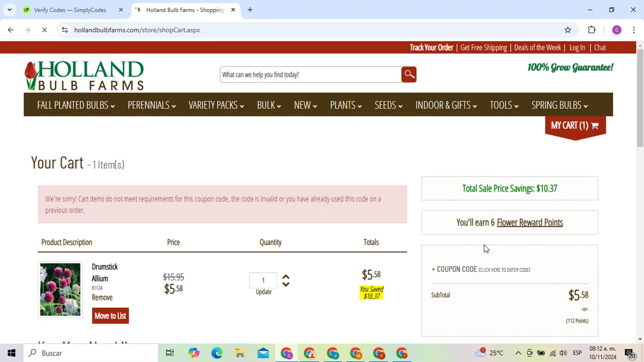644x362 pixels.
Task: Open Copilot from the taskbar
Action: 194,353
